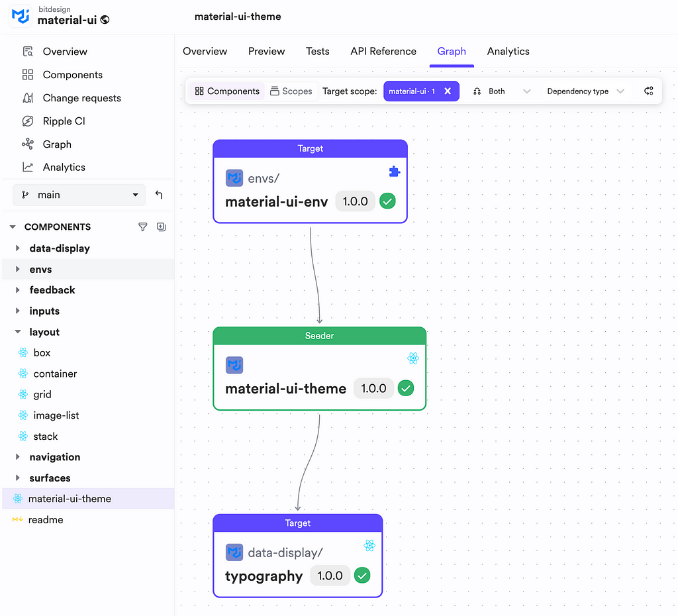Open the Dependency type dropdown
This screenshot has width=678, height=616.
click(585, 91)
